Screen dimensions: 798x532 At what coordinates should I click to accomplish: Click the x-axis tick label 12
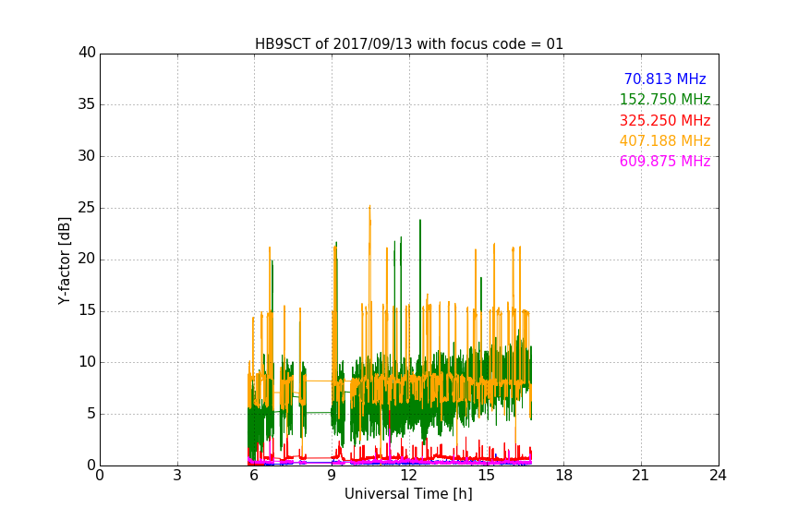pyautogui.click(x=409, y=476)
